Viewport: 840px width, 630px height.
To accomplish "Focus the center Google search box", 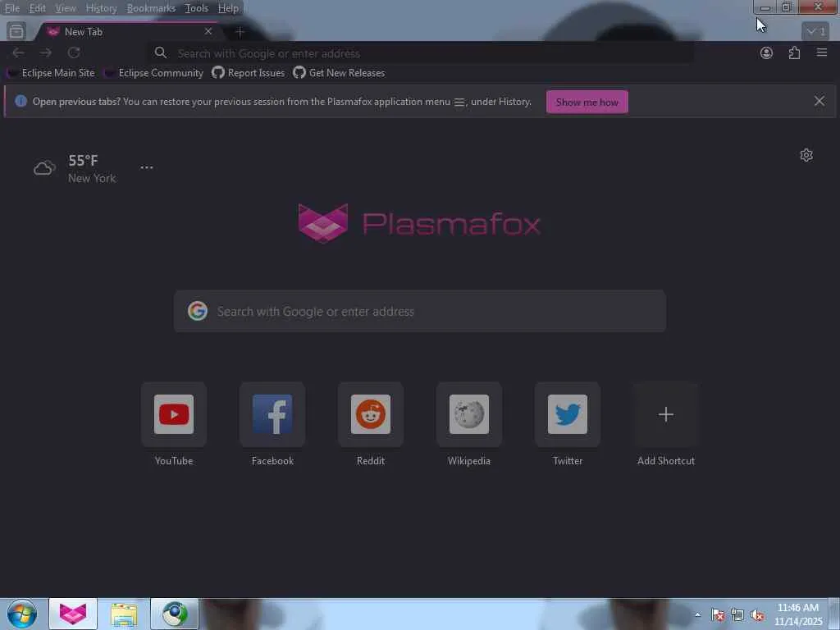I will coord(420,311).
